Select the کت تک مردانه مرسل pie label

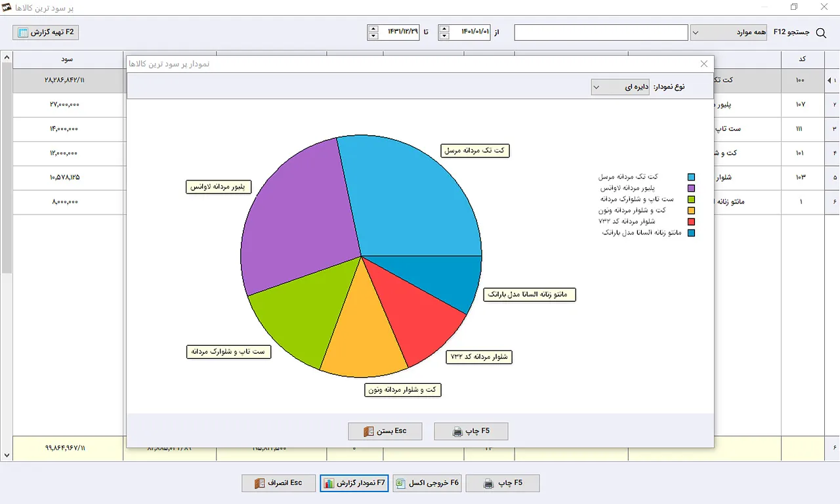pos(475,150)
